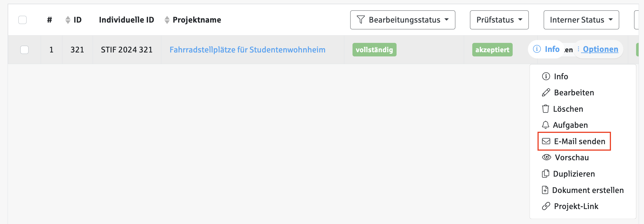Image resolution: width=644 pixels, height=224 pixels.
Task: Click the bell icon for Aufgaben
Action: pyautogui.click(x=545, y=125)
